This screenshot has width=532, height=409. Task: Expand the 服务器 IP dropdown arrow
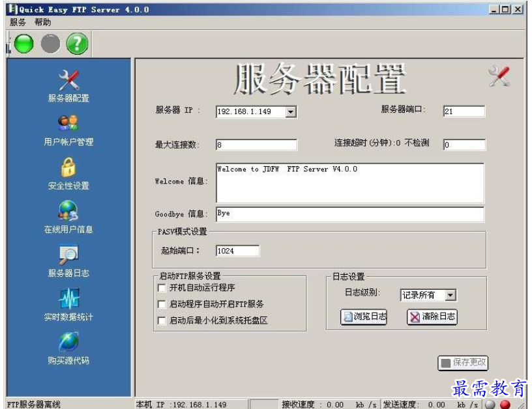coord(291,112)
